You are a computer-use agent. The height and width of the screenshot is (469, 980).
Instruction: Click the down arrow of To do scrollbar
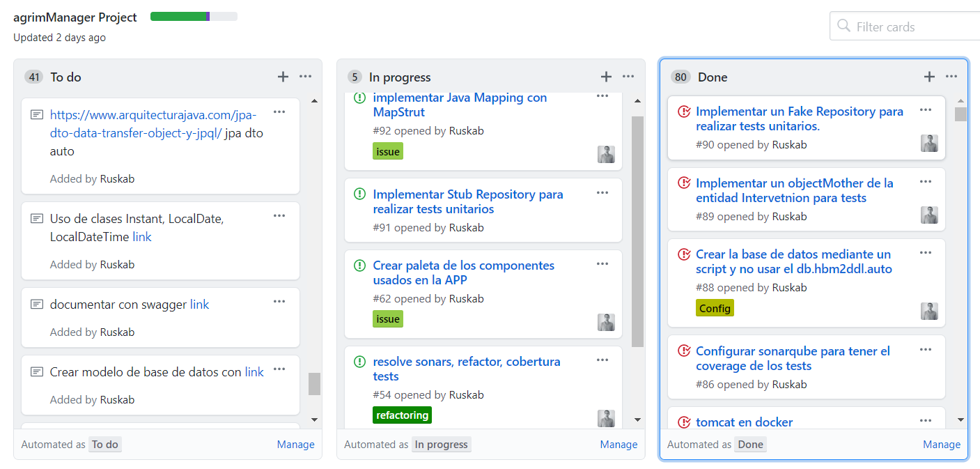pos(314,420)
